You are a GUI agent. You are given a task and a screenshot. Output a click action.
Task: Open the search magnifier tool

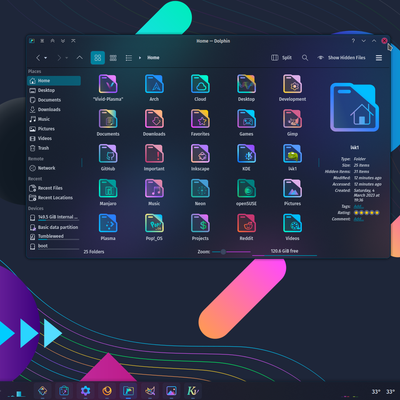click(x=305, y=58)
